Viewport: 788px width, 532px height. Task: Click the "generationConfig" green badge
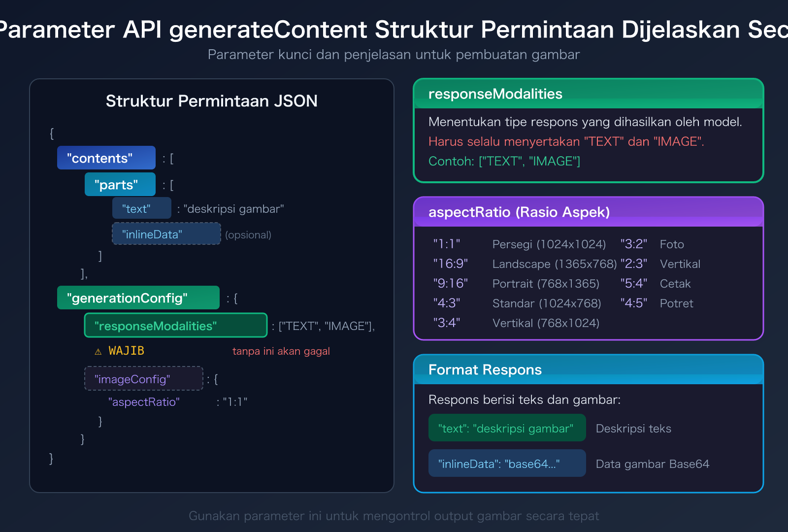point(138,298)
